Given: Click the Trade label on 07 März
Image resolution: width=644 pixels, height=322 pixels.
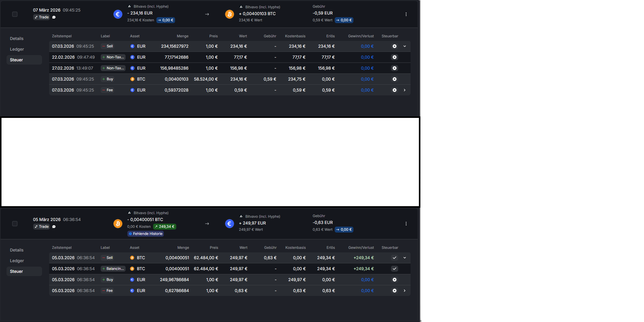Looking at the screenshot, I should 41,17.
